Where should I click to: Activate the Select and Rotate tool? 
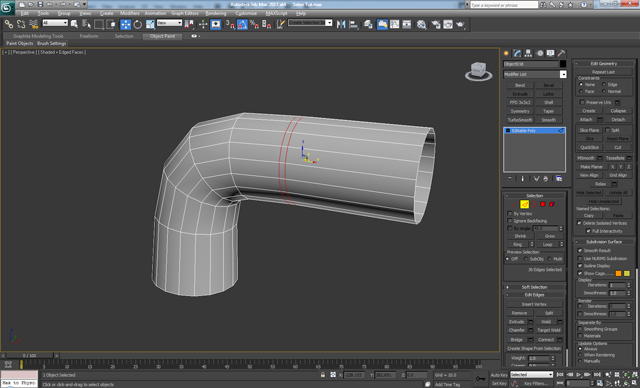(x=138, y=24)
